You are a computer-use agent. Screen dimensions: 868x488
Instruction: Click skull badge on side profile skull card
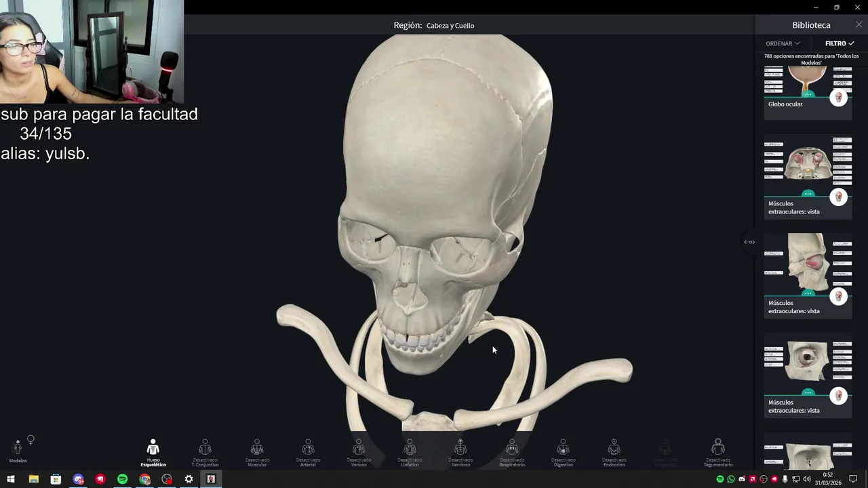click(839, 296)
